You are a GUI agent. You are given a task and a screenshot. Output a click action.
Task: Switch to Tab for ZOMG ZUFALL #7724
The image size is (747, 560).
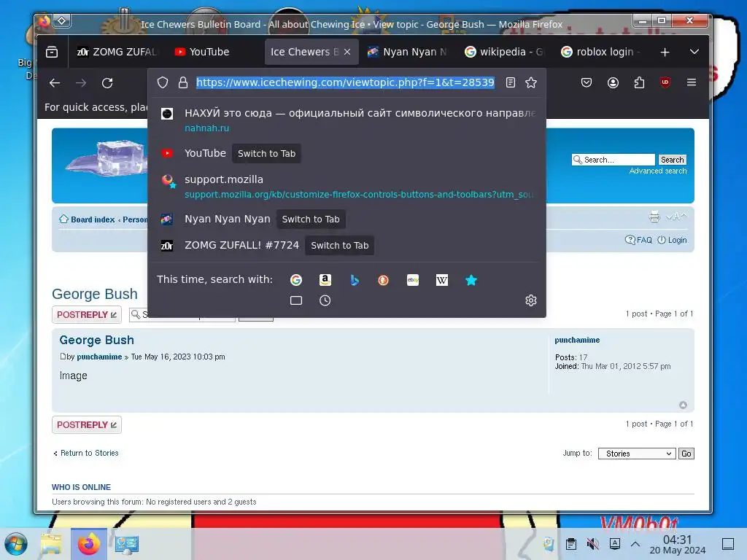coord(340,245)
